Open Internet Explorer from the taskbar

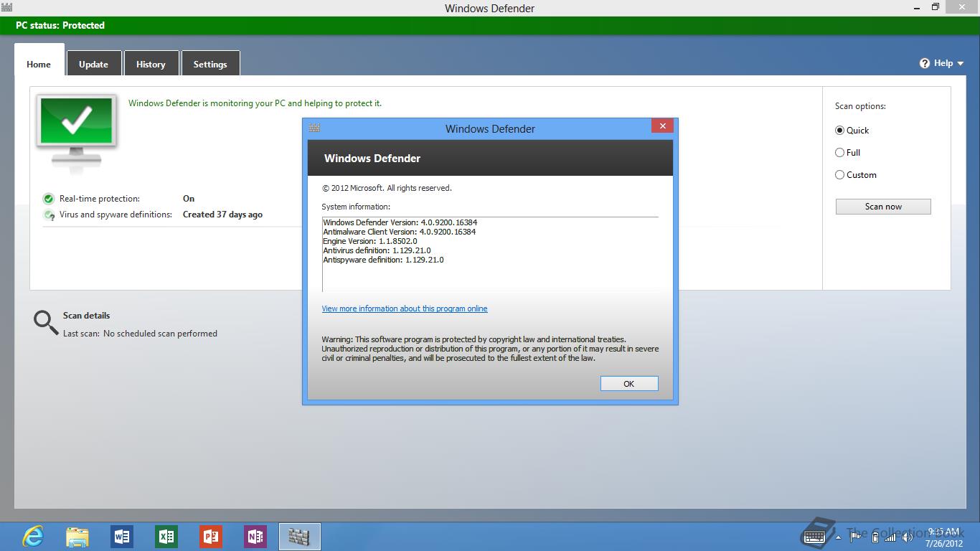pyautogui.click(x=33, y=536)
